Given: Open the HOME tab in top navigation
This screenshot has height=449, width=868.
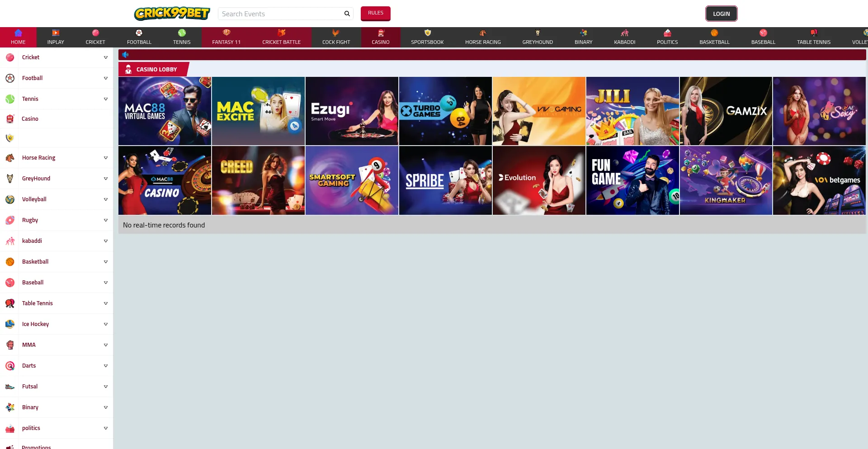Looking at the screenshot, I should 18,37.
